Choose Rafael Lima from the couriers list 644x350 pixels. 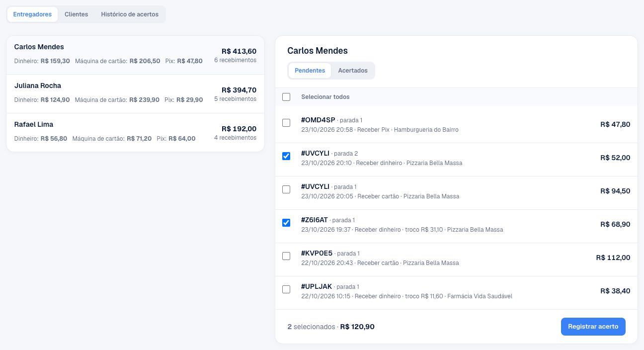coord(135,132)
